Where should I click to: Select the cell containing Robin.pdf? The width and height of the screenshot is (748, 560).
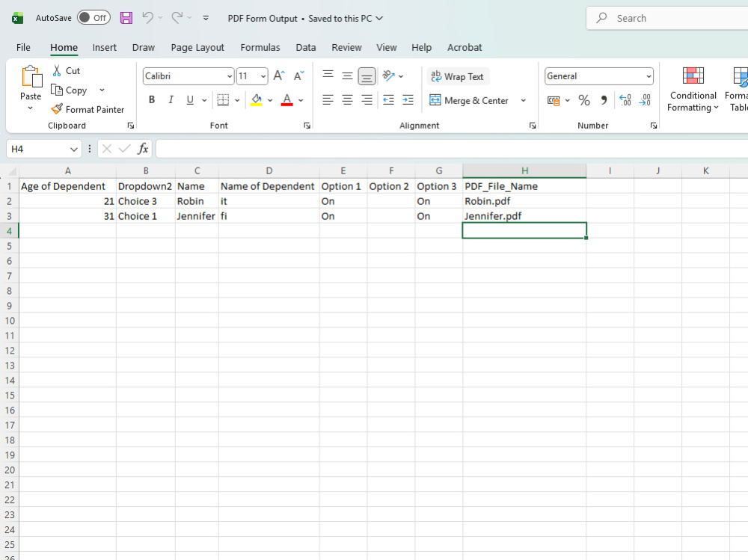tap(524, 201)
